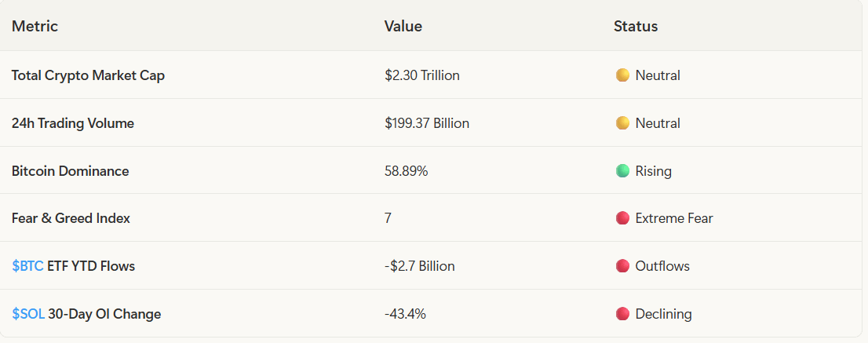868x343 pixels.
Task: Select the Total Crypto Market Cap label
Action: coord(88,75)
